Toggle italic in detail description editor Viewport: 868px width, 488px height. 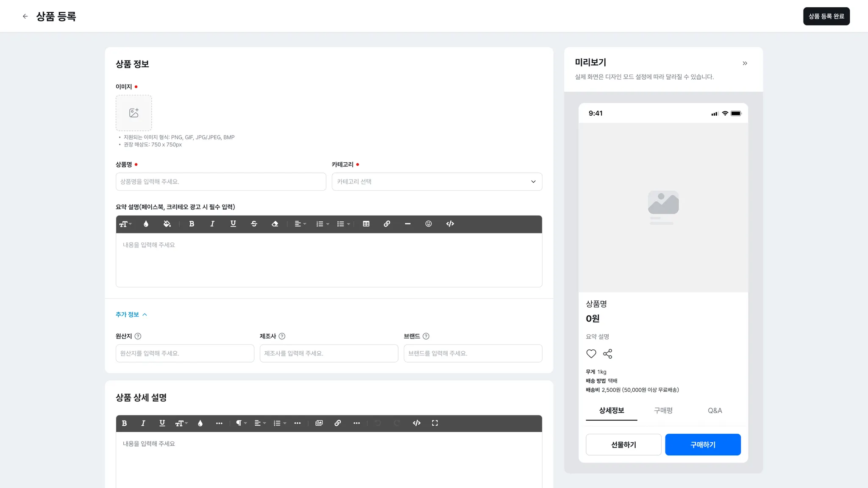(x=143, y=423)
